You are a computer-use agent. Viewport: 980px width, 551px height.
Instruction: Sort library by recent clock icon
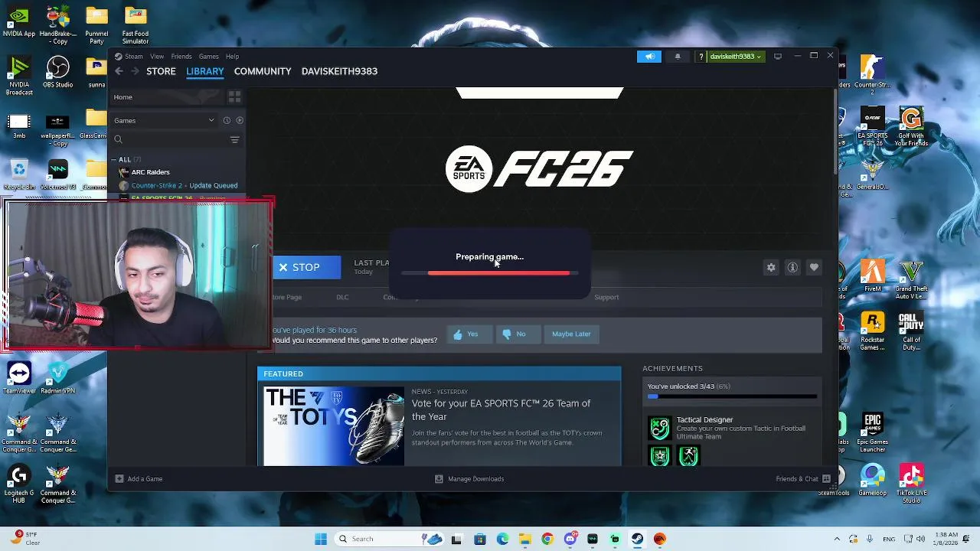point(227,120)
